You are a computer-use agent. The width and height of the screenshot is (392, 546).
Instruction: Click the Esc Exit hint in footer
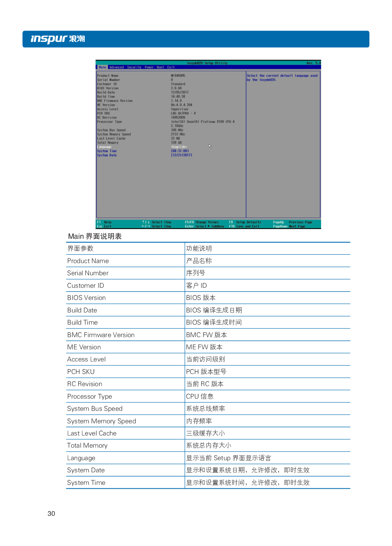tap(104, 226)
